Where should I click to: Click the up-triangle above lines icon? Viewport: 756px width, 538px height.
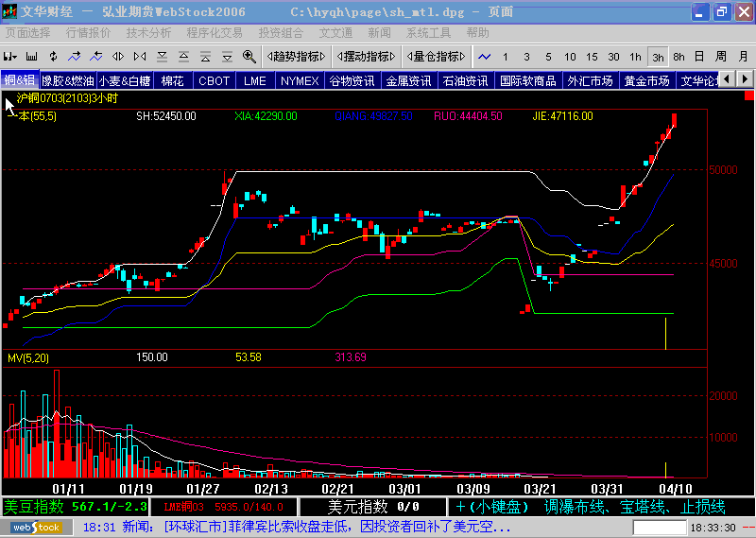point(183,57)
